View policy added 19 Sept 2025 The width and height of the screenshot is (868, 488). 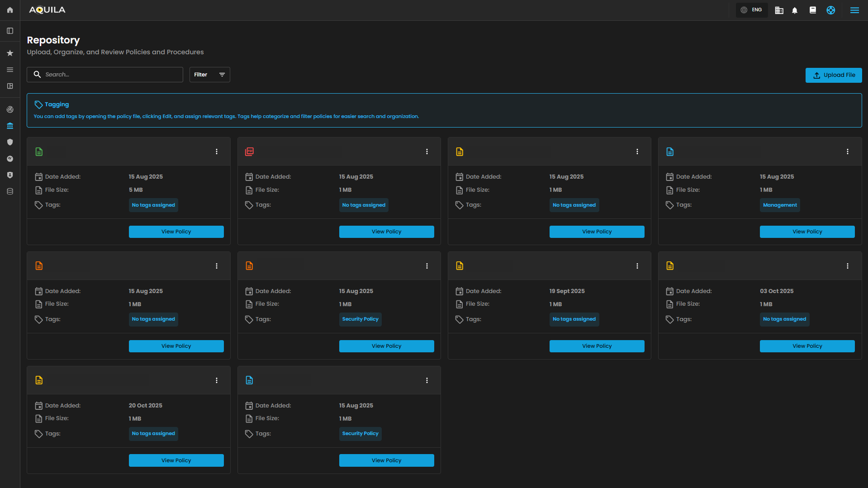point(597,346)
